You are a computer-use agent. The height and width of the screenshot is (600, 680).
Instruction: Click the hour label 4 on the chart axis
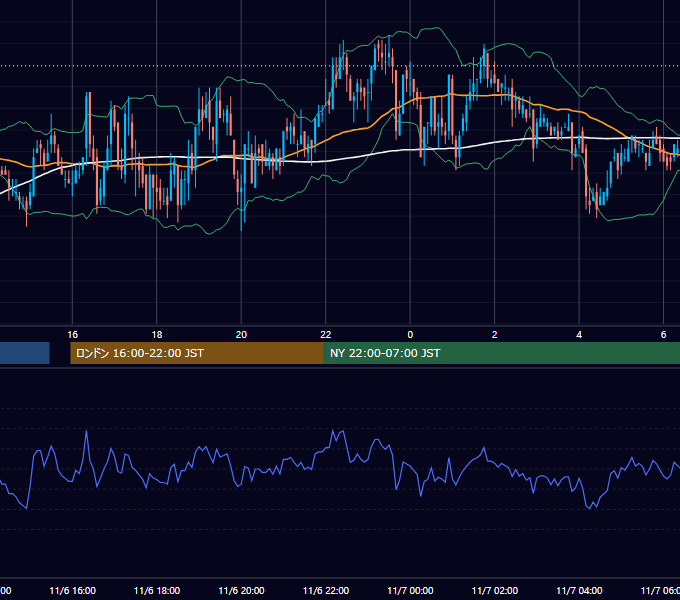[579, 335]
